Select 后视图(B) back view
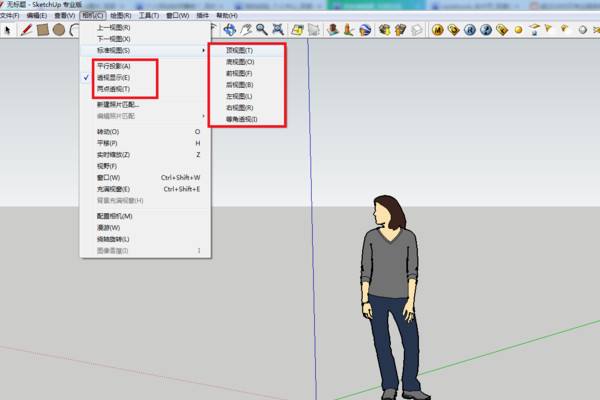The image size is (600, 400). coord(239,85)
